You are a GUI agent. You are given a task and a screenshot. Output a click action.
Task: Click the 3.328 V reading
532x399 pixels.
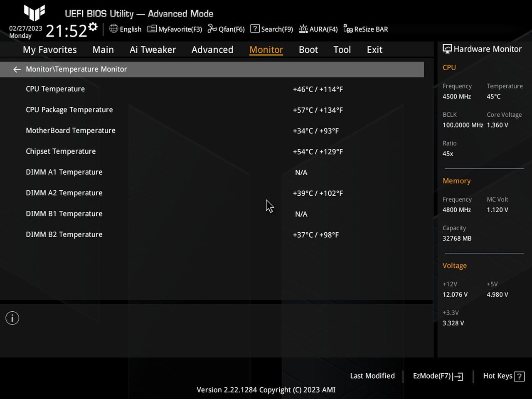click(453, 323)
